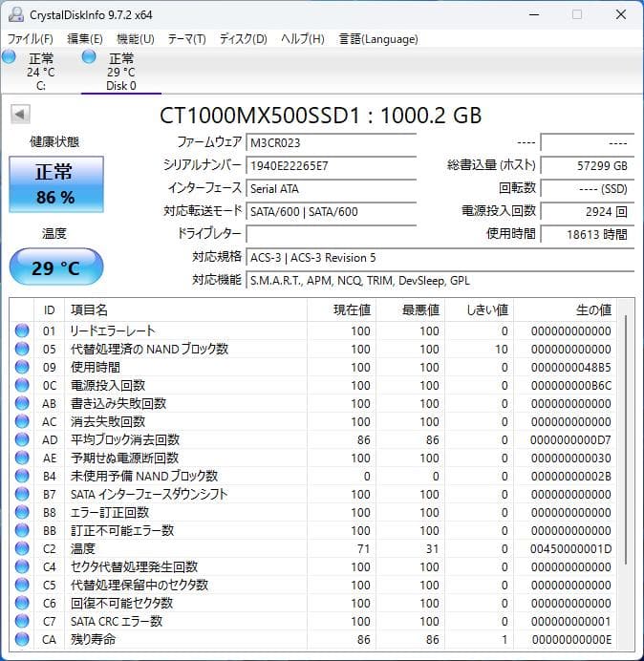
Task: Switch to the C: drive tab
Action: click(41, 71)
